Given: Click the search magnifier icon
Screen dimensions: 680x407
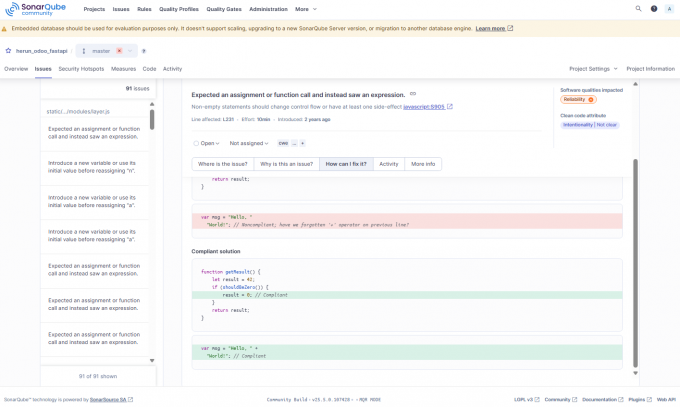Looking at the screenshot, I should pyautogui.click(x=638, y=8).
